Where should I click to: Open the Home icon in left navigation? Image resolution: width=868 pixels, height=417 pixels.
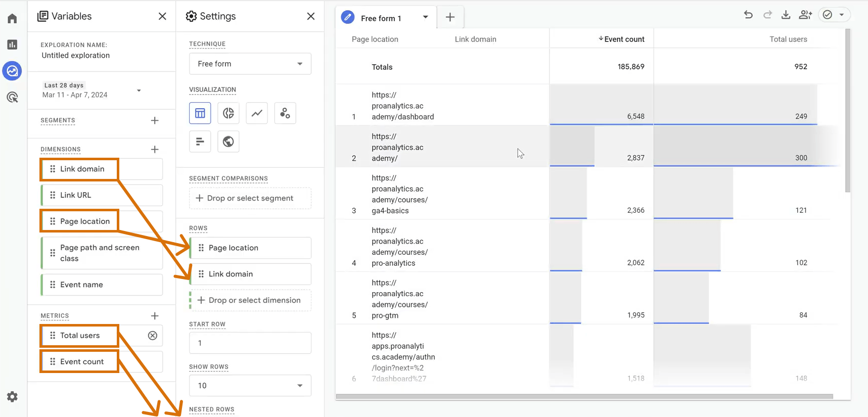12,19
